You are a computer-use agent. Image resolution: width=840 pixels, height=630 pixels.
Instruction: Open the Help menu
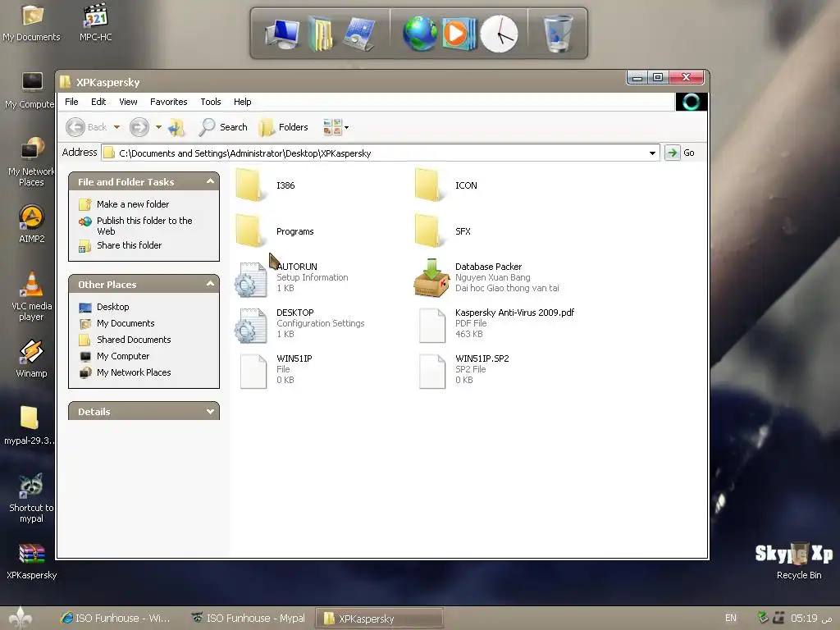tap(242, 102)
